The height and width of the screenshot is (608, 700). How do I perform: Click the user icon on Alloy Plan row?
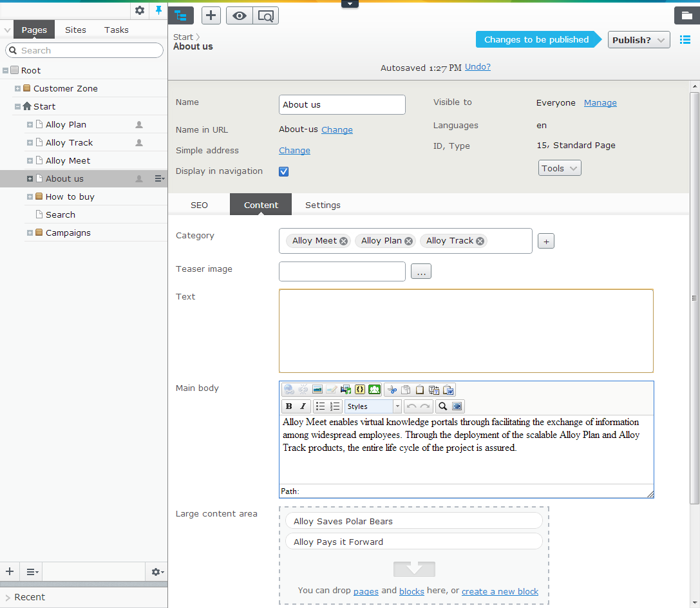coord(139,124)
